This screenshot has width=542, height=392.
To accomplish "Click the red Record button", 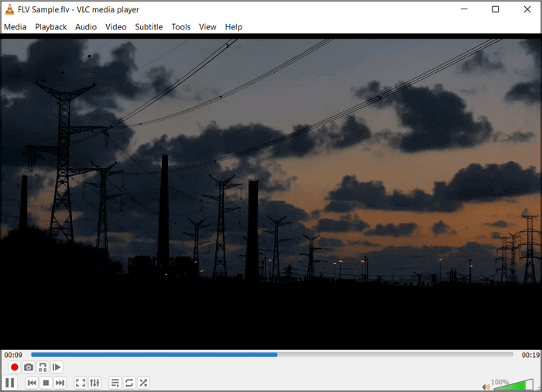I will coord(14,367).
